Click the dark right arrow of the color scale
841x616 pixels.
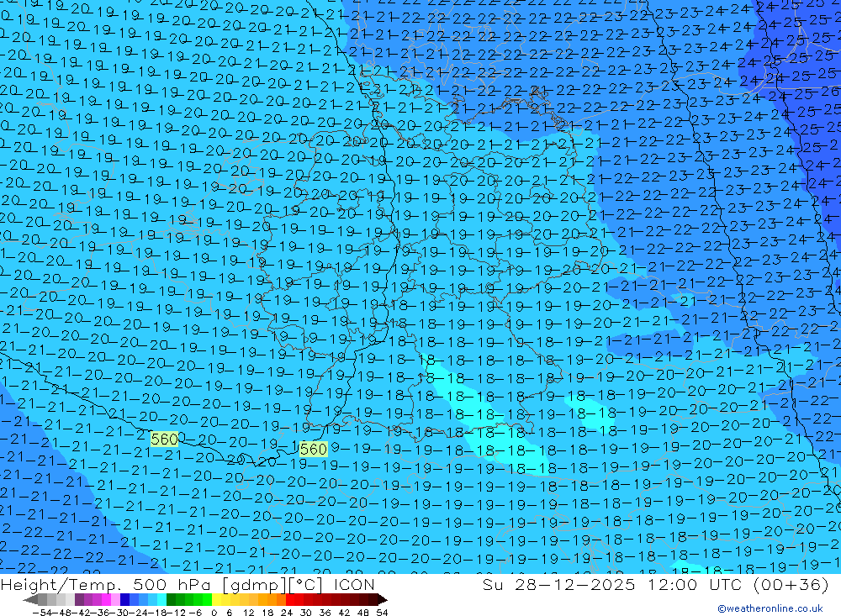pyautogui.click(x=383, y=600)
